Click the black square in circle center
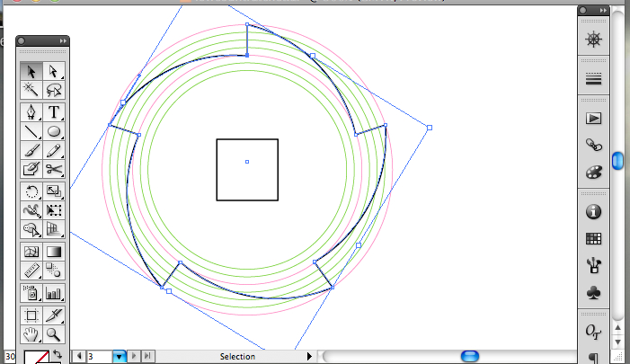The image size is (630, 364). click(247, 170)
